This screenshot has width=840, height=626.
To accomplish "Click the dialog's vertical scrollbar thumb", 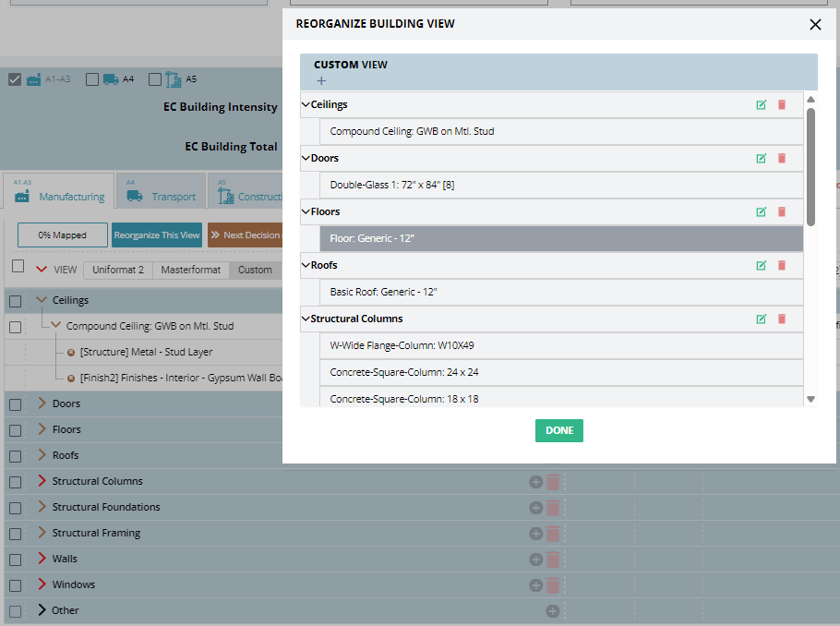I will 810,166.
